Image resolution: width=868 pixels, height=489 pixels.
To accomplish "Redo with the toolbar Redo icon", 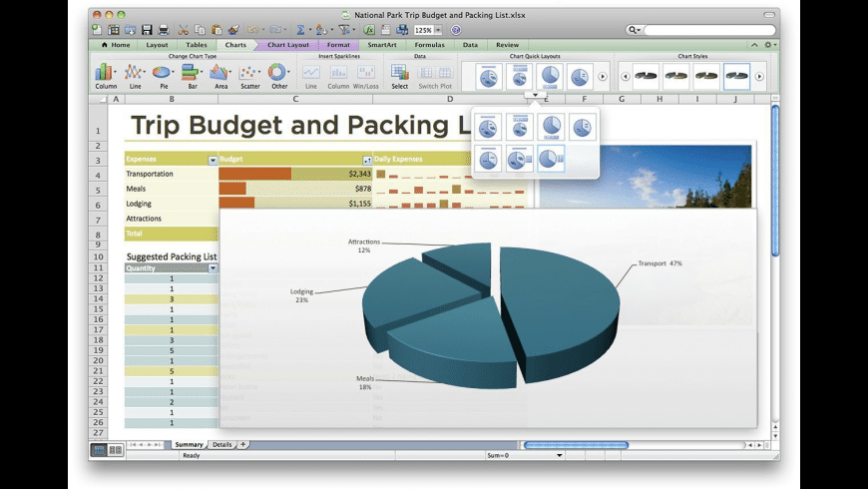I will pyautogui.click(x=275, y=30).
